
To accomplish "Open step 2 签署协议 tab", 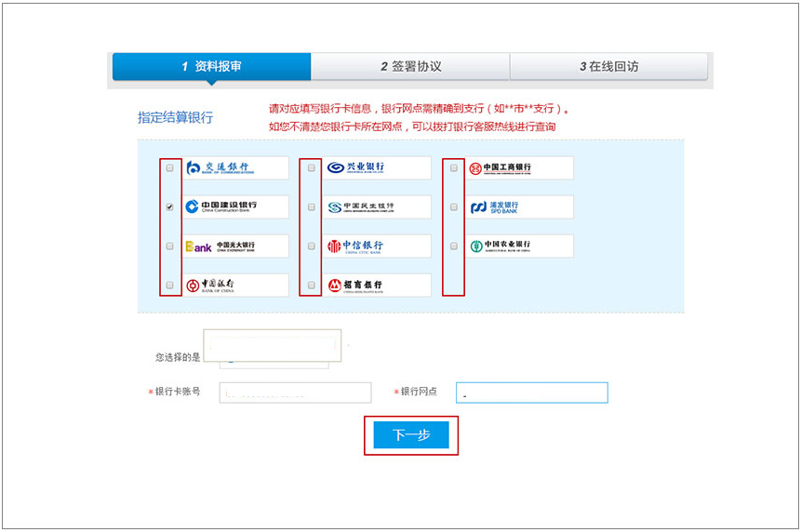I will 410,66.
